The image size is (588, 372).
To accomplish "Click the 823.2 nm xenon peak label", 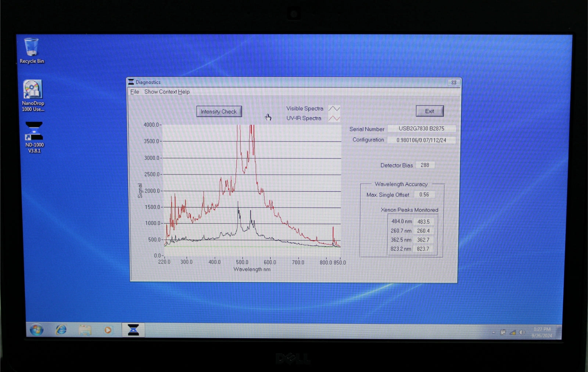I will tap(401, 249).
